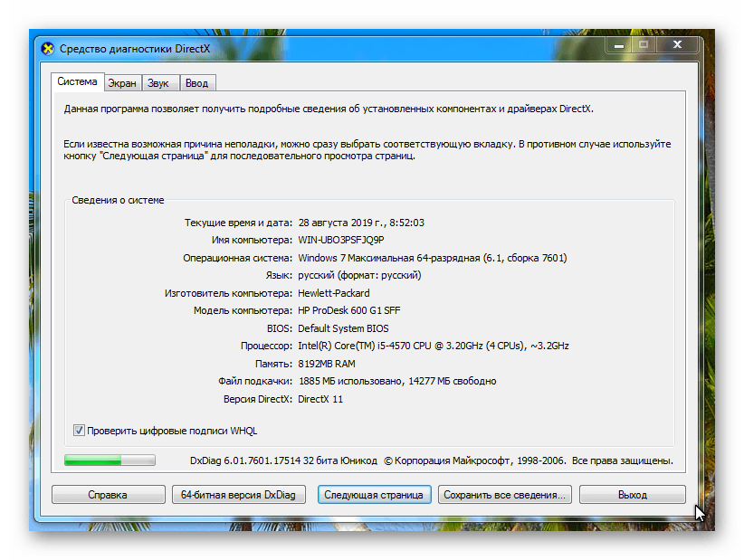Screen dimensions: 744x560
Task: Exit using the Выход button
Action: click(x=633, y=495)
